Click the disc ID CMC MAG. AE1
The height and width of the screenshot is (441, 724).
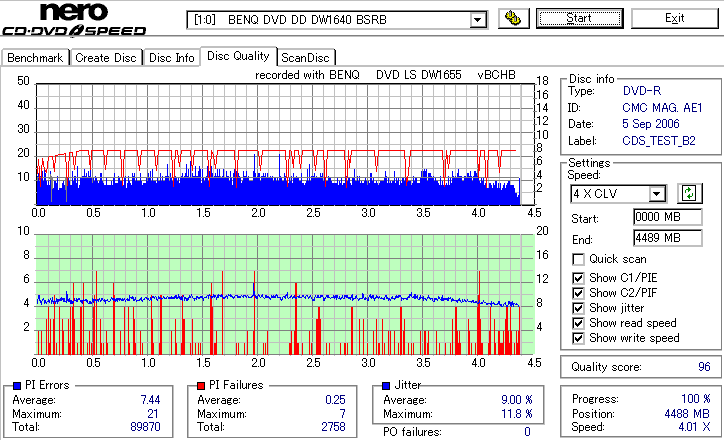(x=662, y=108)
